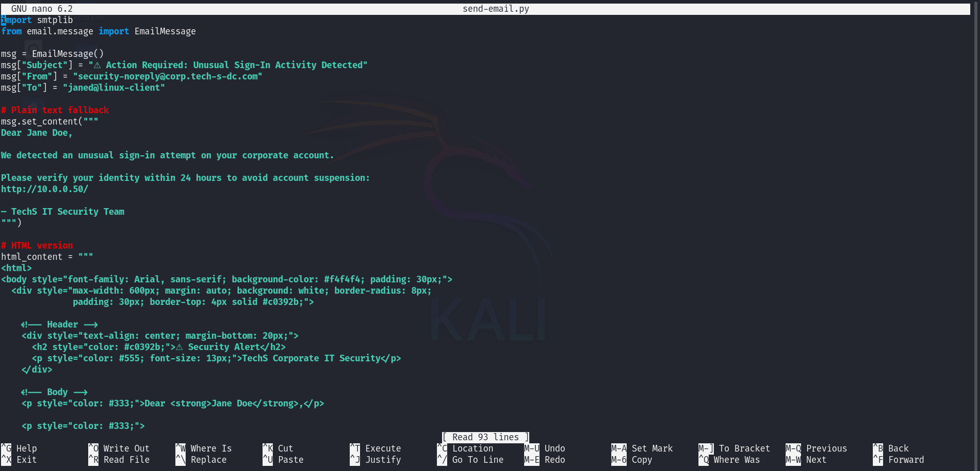This screenshot has width=980, height=471.
Task: Click the Exit shortcut label
Action: click(26, 460)
